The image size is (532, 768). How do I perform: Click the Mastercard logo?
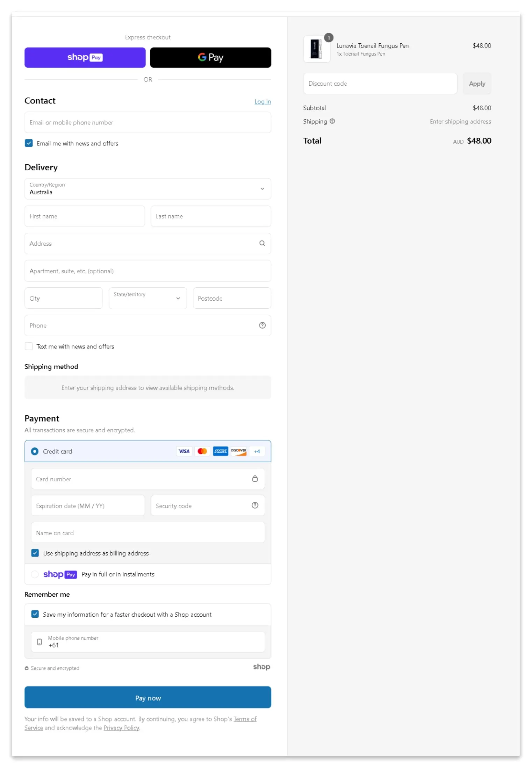(x=202, y=451)
